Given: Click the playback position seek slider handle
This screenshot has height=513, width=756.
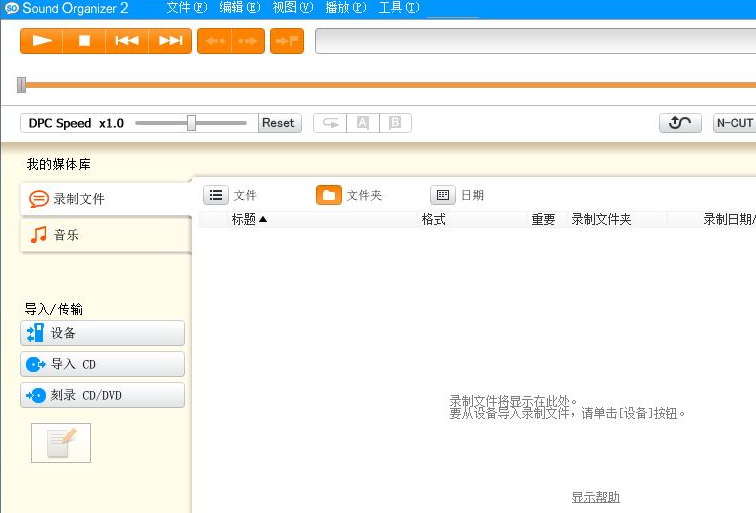Looking at the screenshot, I should point(21,85).
